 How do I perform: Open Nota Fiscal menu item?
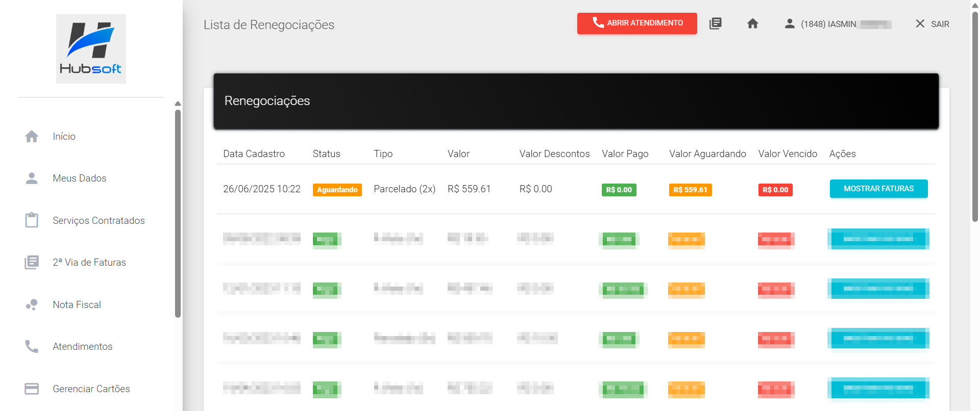pos(77,304)
